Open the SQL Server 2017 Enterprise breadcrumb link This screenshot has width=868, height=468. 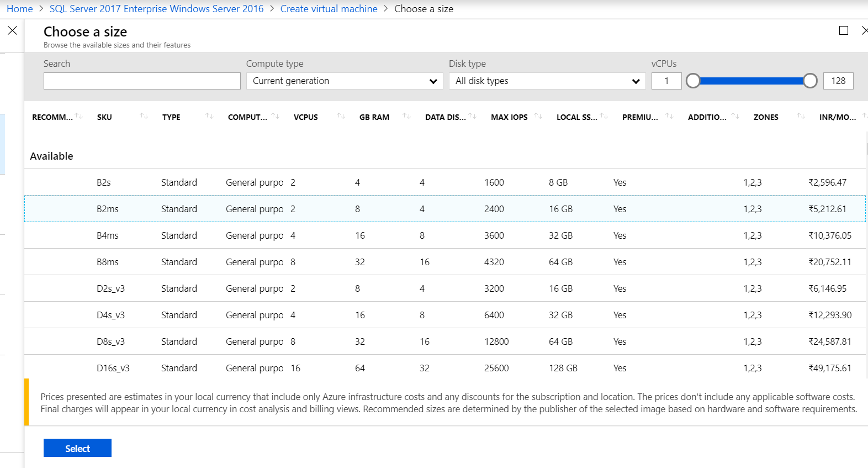click(157, 9)
